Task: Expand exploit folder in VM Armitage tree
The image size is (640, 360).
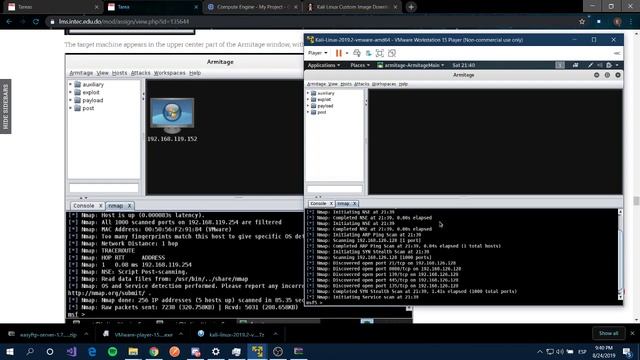Action: tap(308, 99)
